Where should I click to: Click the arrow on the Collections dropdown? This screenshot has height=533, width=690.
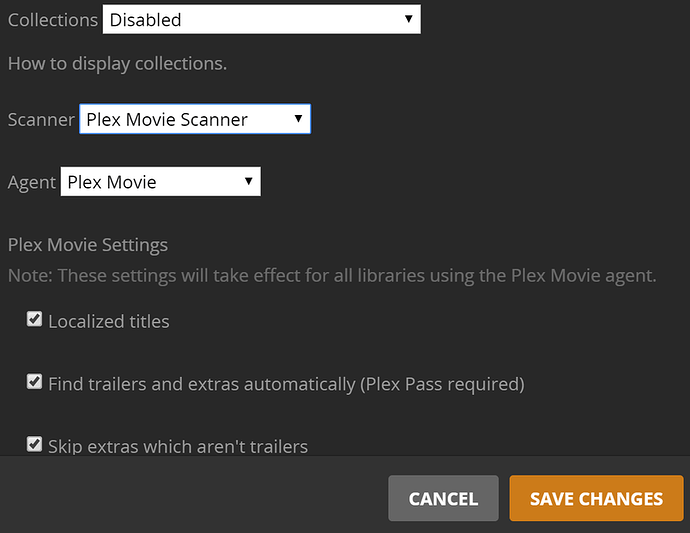(x=408, y=19)
